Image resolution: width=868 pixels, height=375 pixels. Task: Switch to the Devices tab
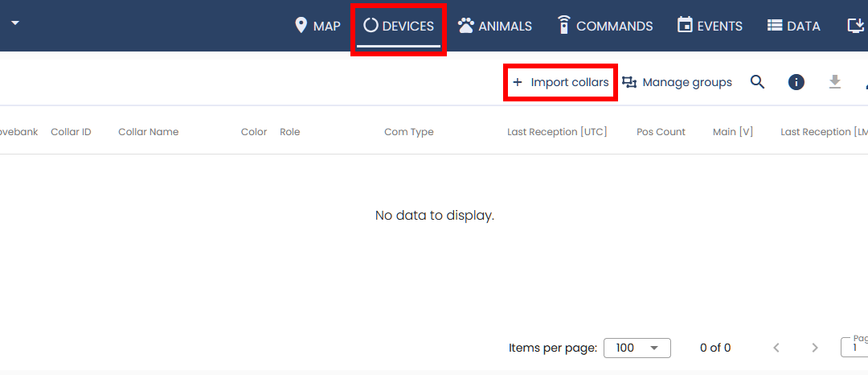point(399,26)
